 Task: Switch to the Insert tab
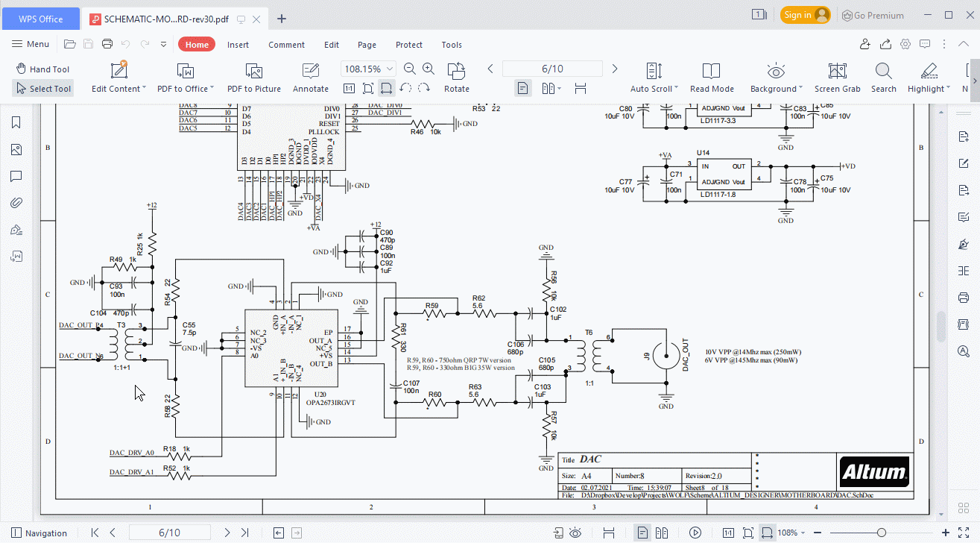coord(238,45)
